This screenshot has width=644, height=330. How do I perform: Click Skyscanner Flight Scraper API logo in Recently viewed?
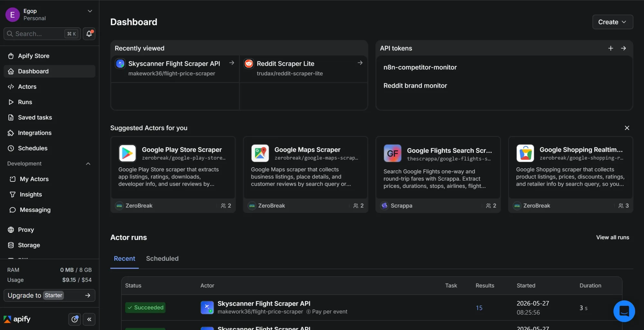pyautogui.click(x=120, y=63)
